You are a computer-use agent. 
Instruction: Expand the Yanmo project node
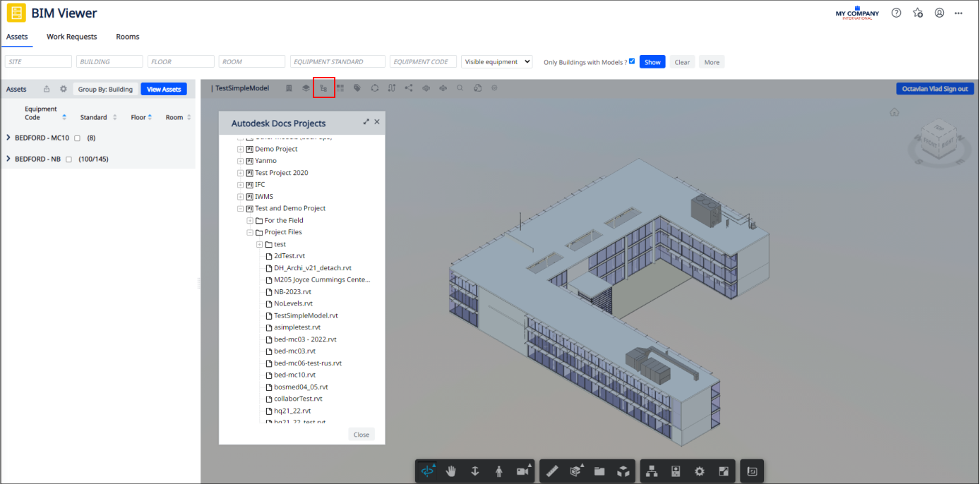click(x=241, y=161)
